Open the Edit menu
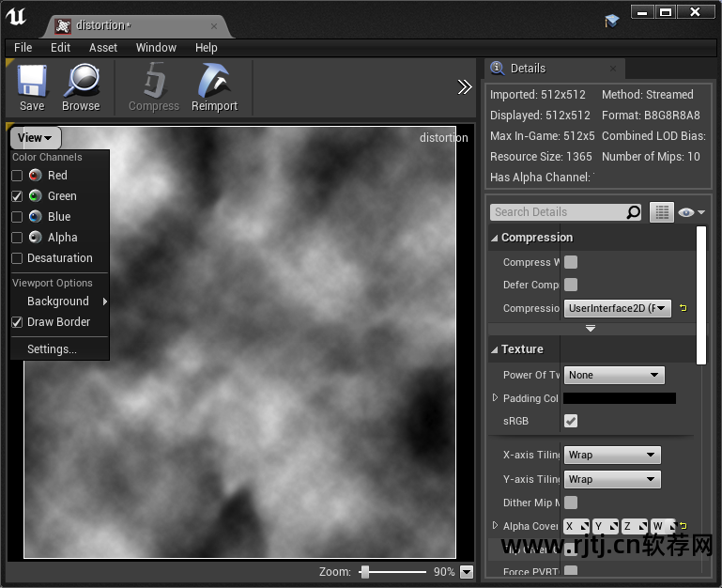 [x=60, y=48]
